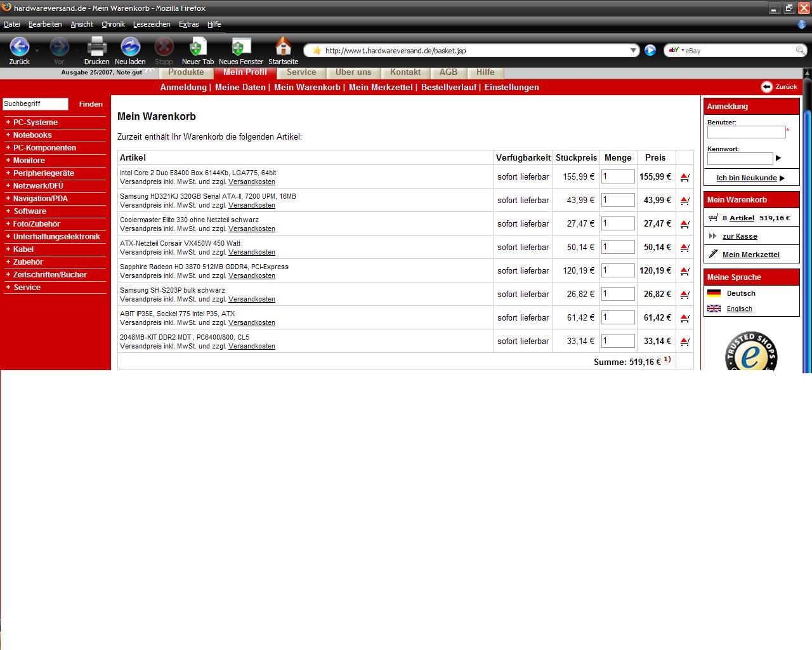
Task: Open the eBay search engine selector
Action: coord(676,50)
